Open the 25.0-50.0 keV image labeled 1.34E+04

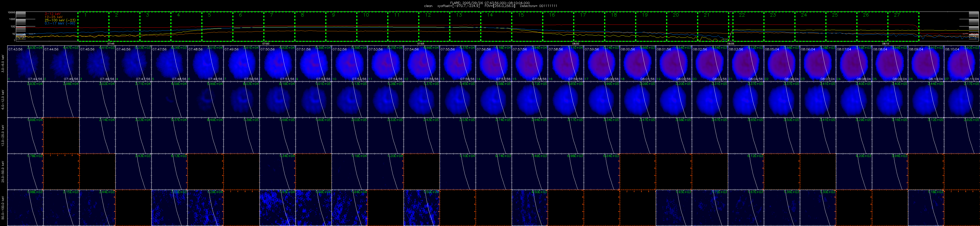click(277, 171)
